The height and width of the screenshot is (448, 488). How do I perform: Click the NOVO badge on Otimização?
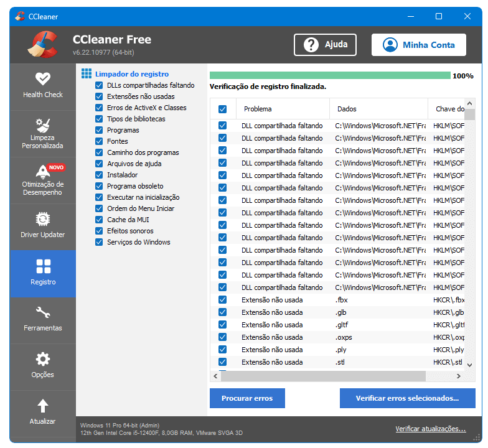(x=56, y=167)
